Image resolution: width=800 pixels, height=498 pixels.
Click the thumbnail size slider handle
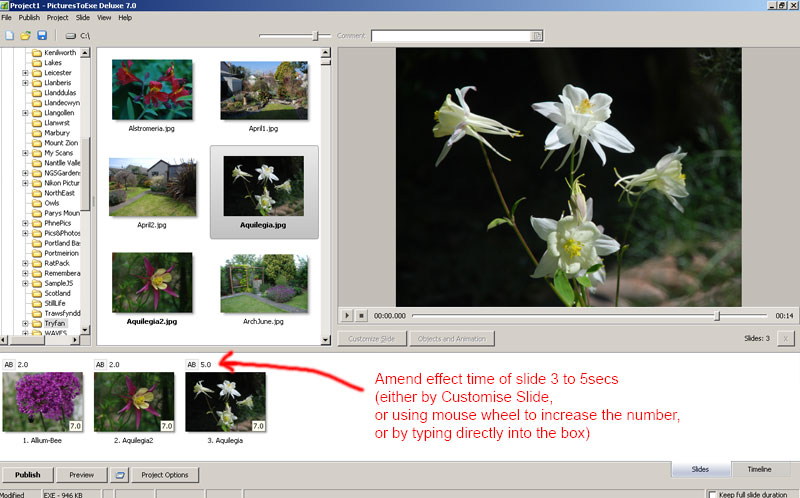tap(317, 36)
